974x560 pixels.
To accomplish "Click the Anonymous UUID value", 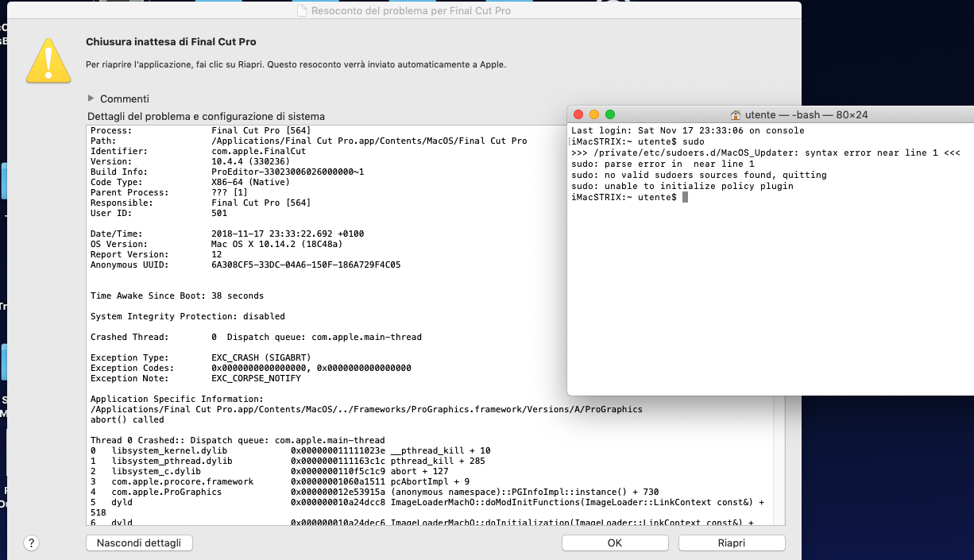I will point(306,265).
